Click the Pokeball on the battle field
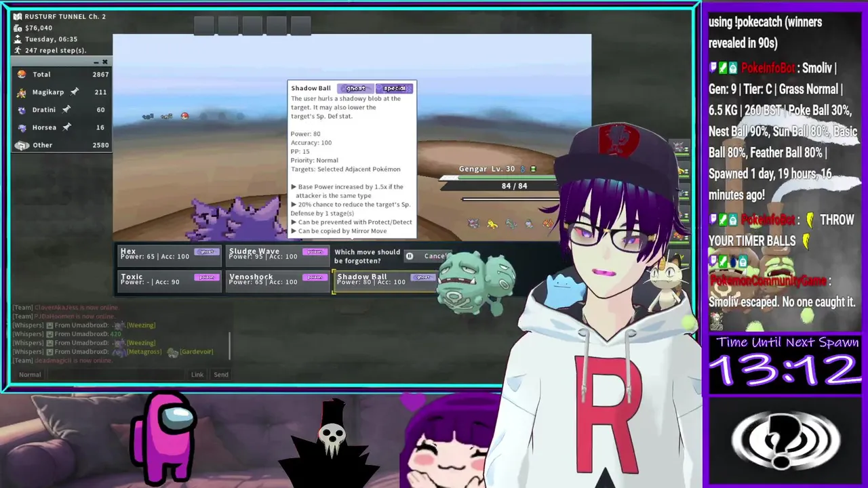The height and width of the screenshot is (488, 868). pyautogui.click(x=184, y=116)
